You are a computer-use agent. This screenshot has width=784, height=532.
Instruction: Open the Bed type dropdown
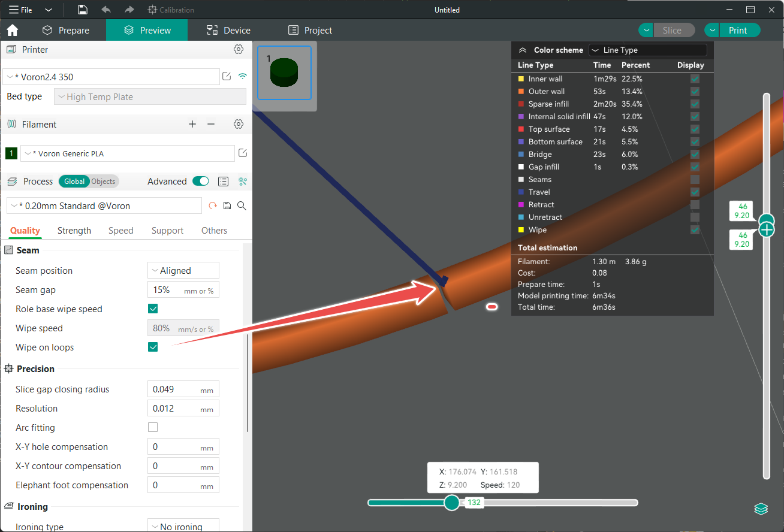point(150,96)
